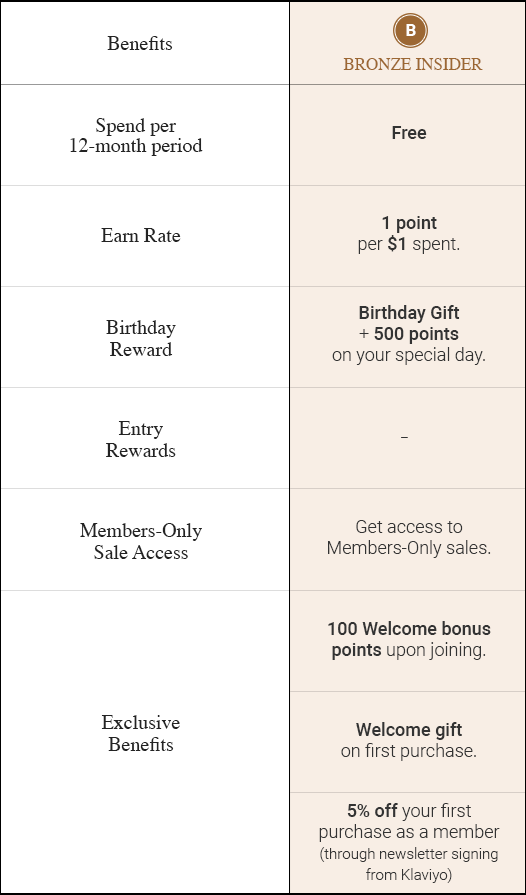Click the dash in the Entry Rewards cell
The width and height of the screenshot is (526, 895).
click(x=404, y=437)
